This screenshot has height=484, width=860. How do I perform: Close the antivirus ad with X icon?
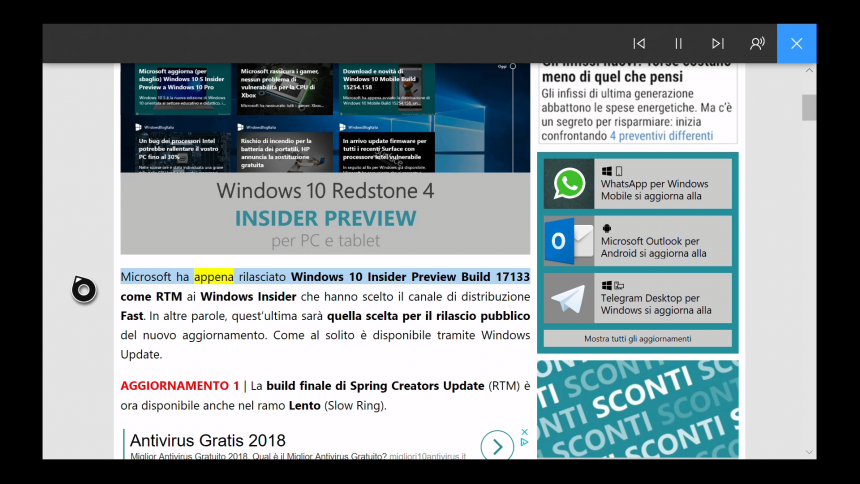click(524, 432)
